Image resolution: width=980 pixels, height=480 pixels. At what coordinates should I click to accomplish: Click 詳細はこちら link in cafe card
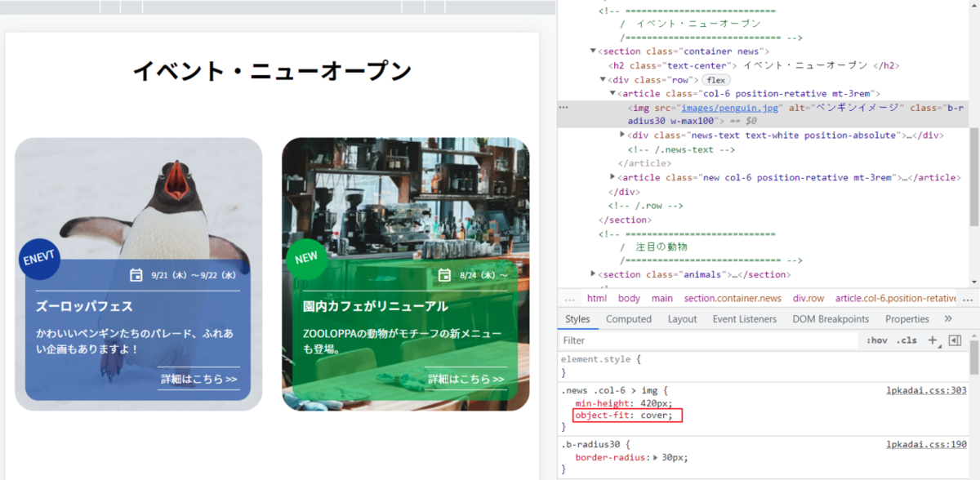(x=466, y=379)
